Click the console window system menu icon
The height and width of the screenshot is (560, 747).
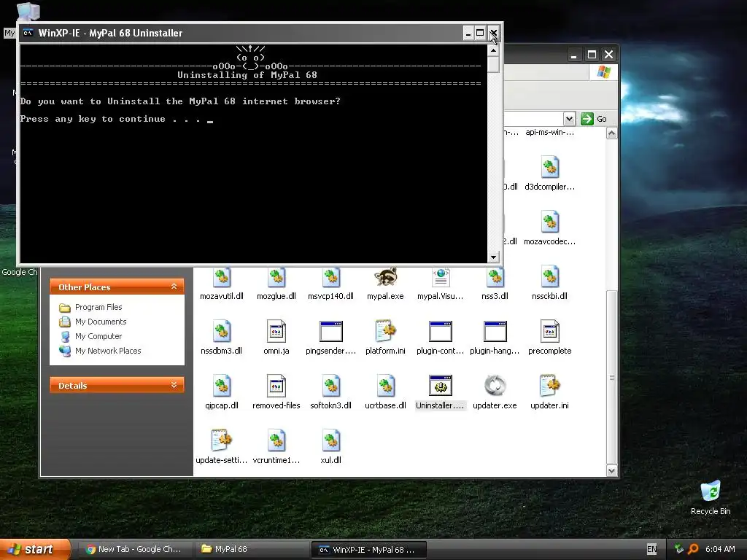(x=28, y=33)
